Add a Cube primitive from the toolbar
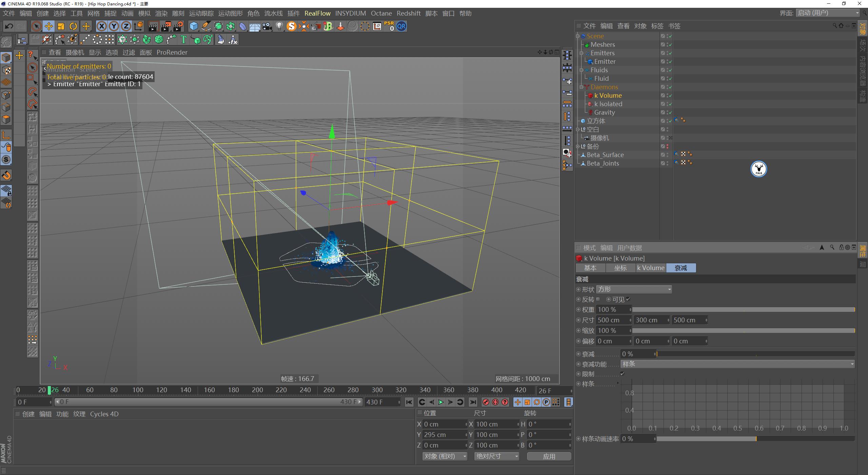 point(194,26)
